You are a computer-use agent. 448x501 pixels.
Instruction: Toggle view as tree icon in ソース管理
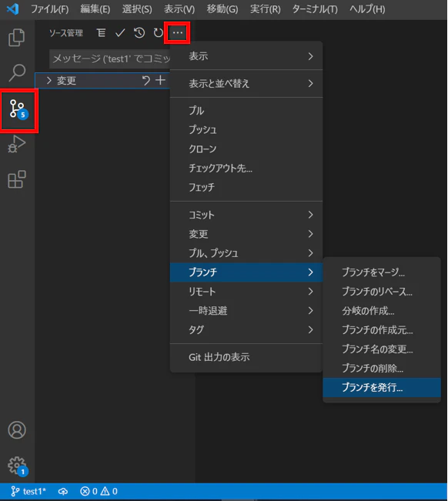point(101,32)
